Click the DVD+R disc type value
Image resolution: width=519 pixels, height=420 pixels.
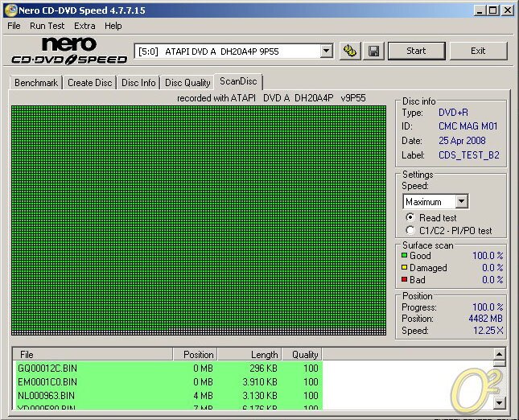point(453,113)
